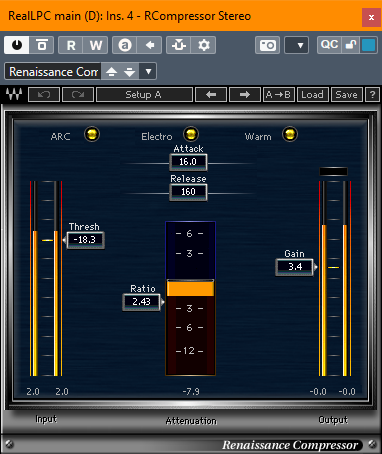Open the preset management dropdown arrow
382x454 pixels.
[x=148, y=72]
